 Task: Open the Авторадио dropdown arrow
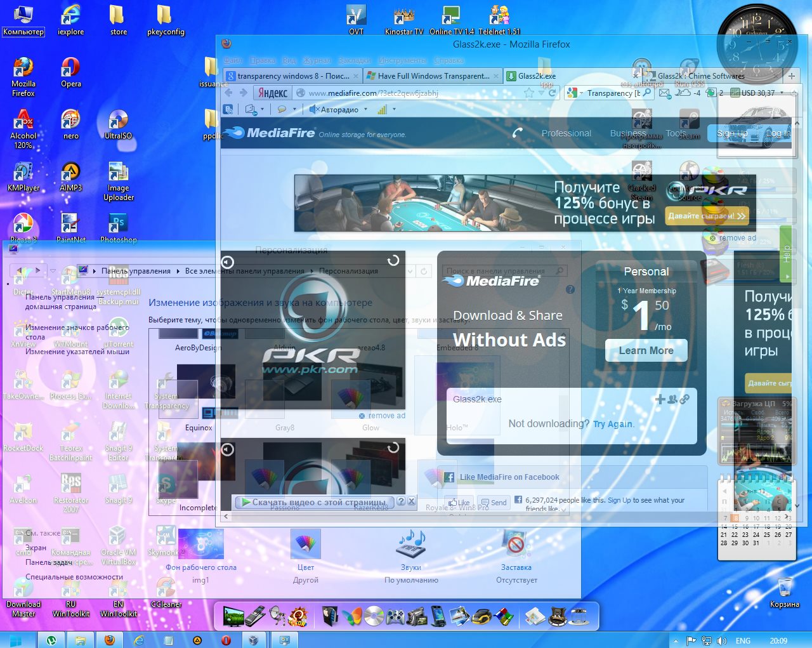coord(365,109)
